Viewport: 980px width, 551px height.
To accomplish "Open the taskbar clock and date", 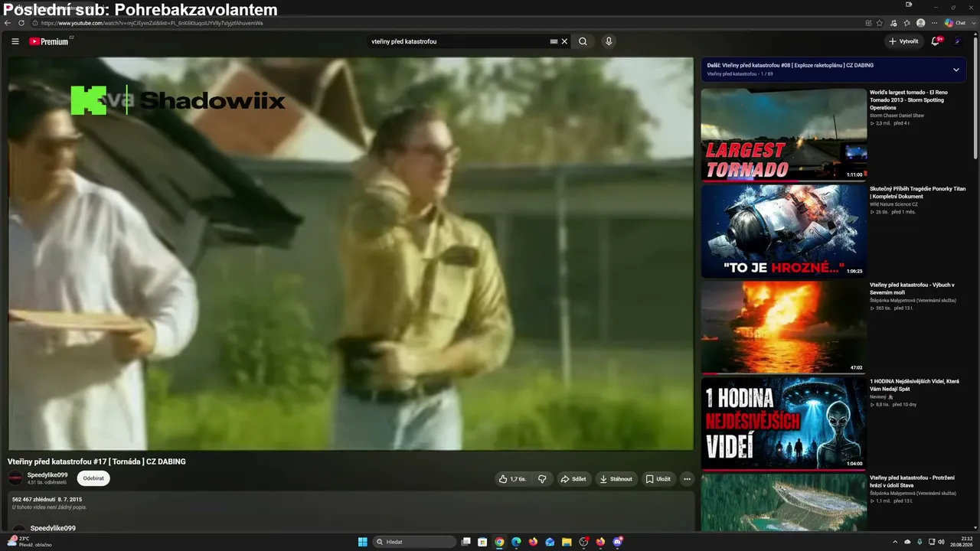I will point(961,542).
